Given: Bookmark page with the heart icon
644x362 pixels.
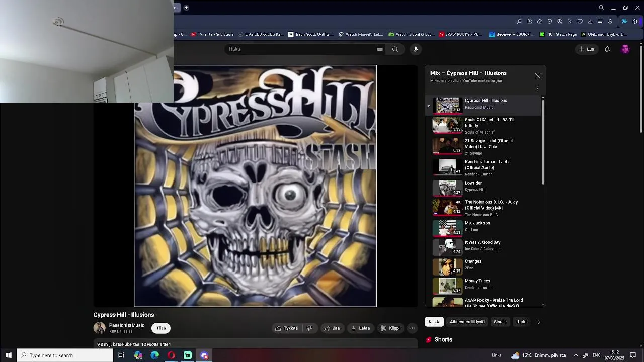Looking at the screenshot, I should (x=580, y=21).
